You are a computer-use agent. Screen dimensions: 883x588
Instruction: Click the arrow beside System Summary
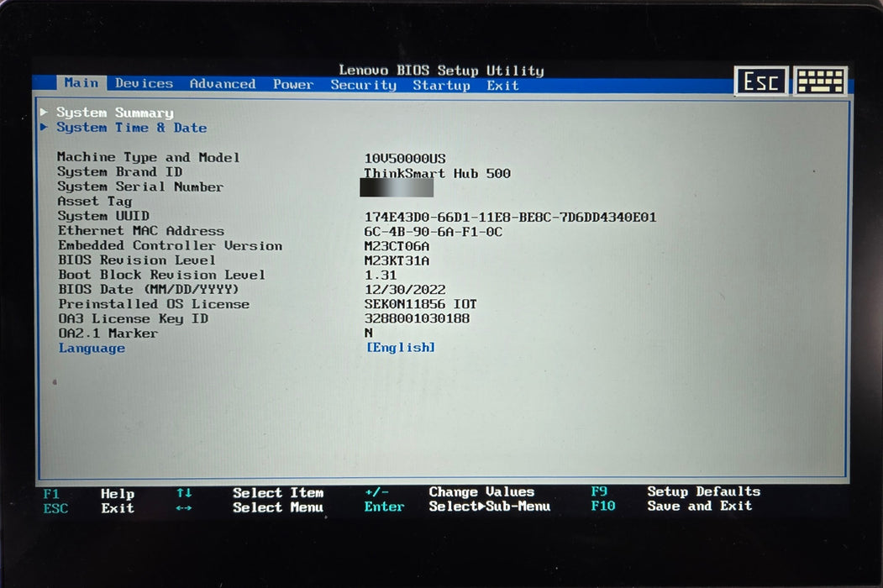44,112
